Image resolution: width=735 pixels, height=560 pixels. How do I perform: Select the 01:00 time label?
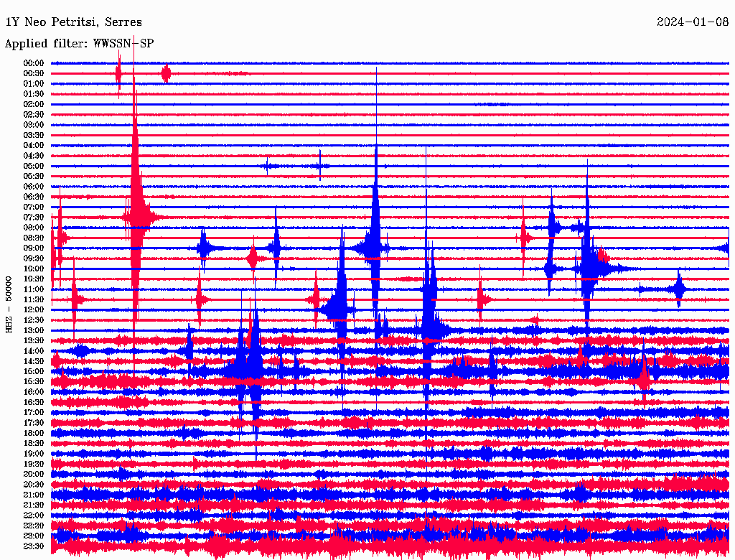(x=34, y=83)
